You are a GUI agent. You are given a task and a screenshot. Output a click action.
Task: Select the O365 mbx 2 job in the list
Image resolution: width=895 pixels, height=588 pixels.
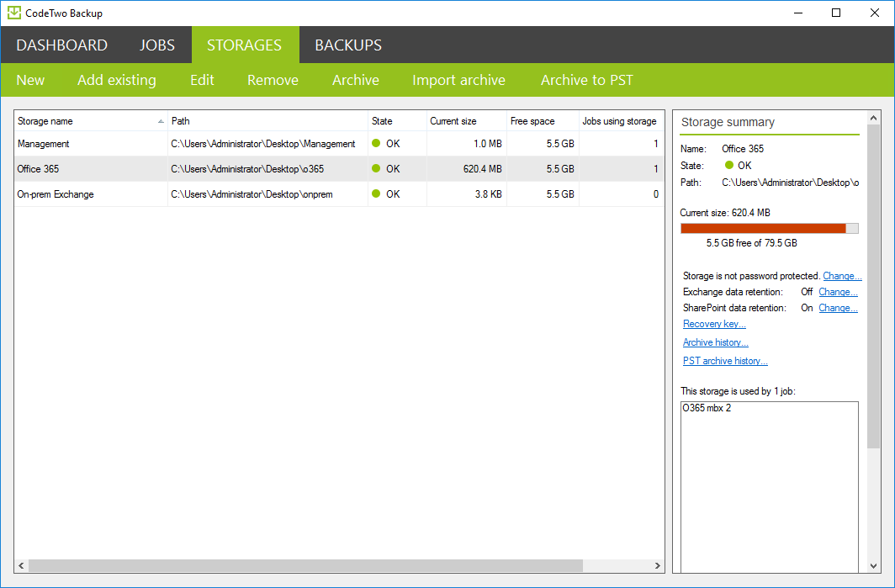[707, 408]
